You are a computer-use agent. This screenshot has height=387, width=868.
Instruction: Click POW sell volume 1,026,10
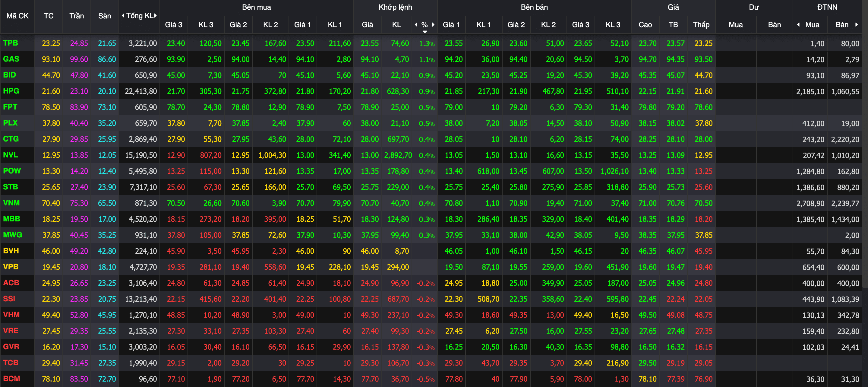[615, 171]
